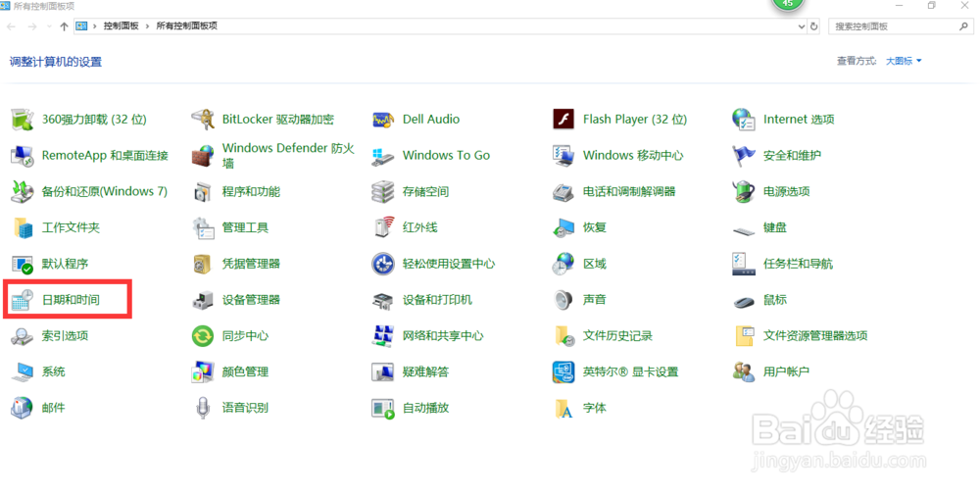This screenshot has width=980, height=494.
Task: Click the search magnifier icon
Action: click(963, 26)
